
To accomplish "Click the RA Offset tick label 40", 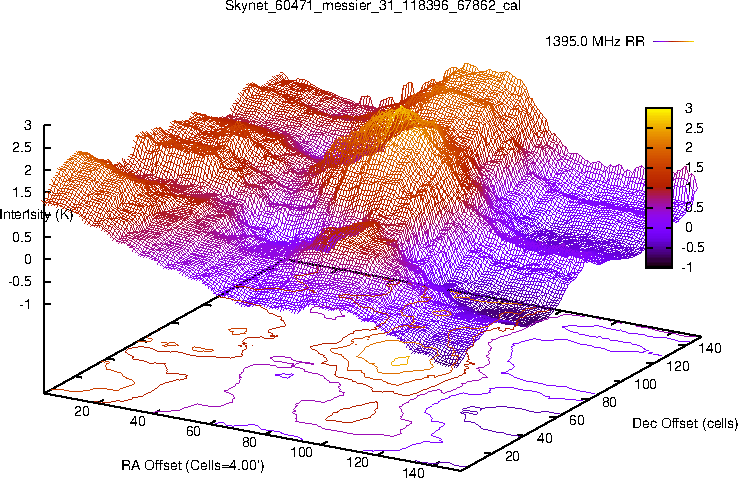I will [137, 421].
